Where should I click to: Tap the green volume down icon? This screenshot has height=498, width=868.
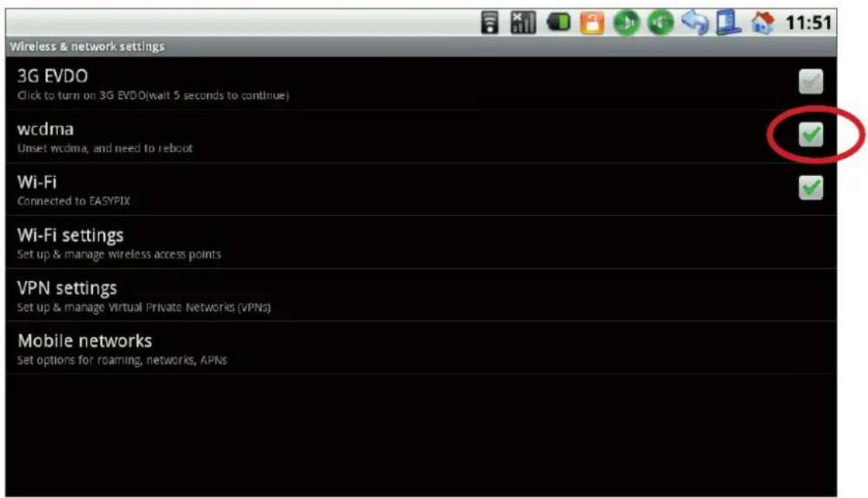[x=660, y=22]
